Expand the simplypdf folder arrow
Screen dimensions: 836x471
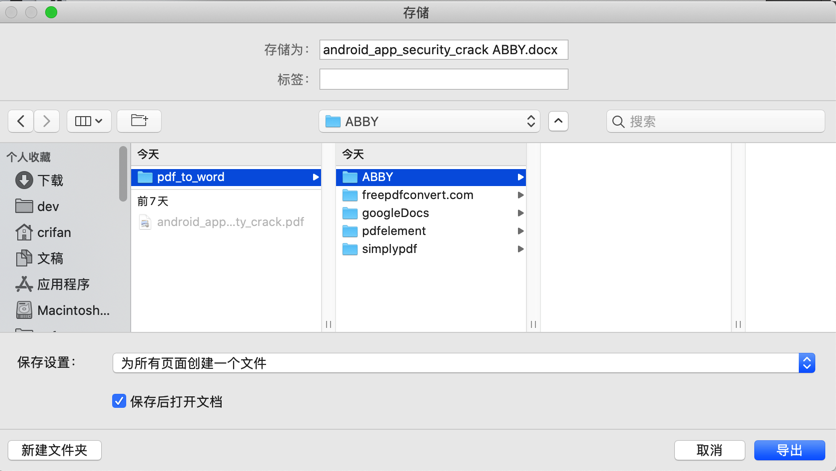pyautogui.click(x=520, y=249)
